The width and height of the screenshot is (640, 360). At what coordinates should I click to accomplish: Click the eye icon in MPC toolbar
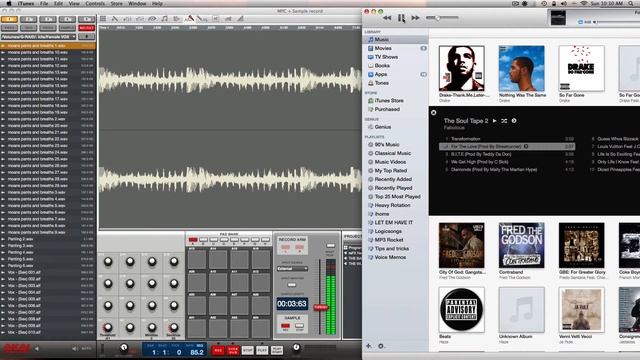[152, 19]
